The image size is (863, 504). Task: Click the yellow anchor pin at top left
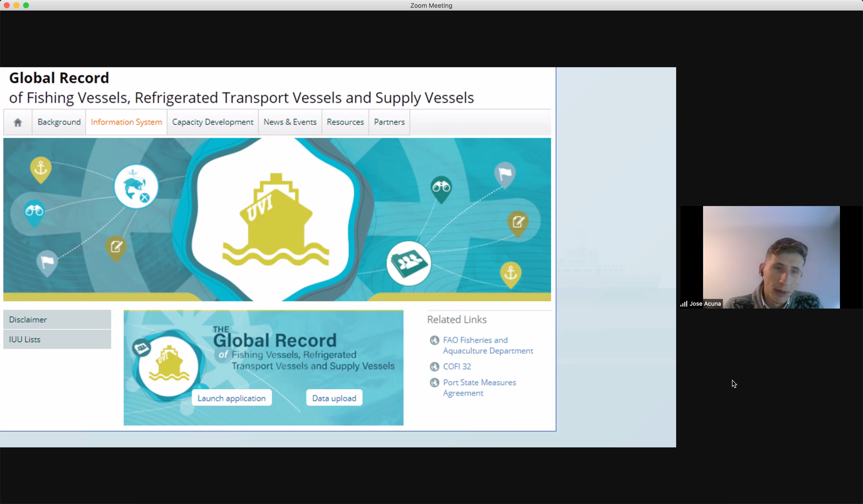[41, 168]
